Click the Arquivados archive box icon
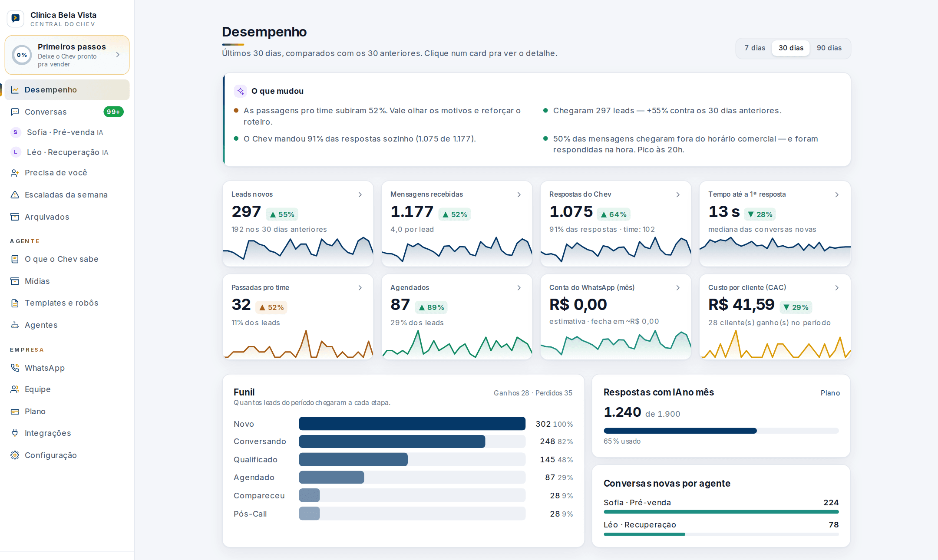 [15, 217]
